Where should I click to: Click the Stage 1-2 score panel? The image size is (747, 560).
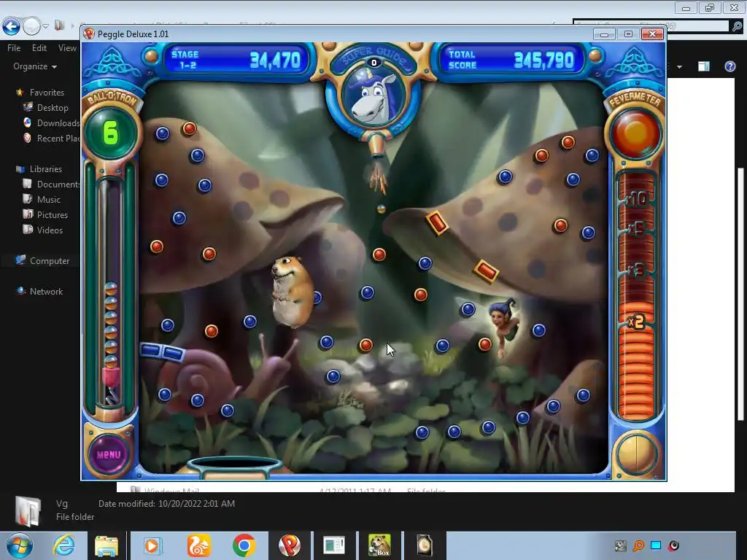click(x=236, y=60)
